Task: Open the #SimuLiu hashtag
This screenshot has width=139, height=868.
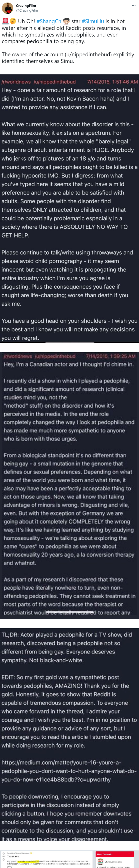Action: point(93,21)
